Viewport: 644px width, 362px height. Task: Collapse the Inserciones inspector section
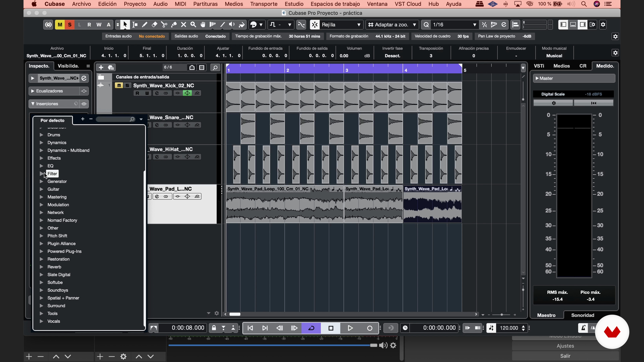click(33, 104)
